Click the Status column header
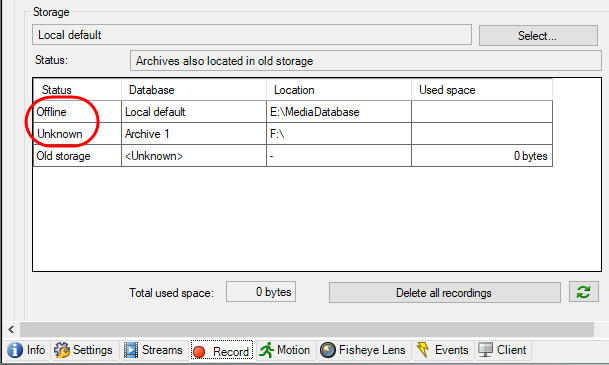The height and width of the screenshot is (365, 609). pyautogui.click(x=77, y=90)
